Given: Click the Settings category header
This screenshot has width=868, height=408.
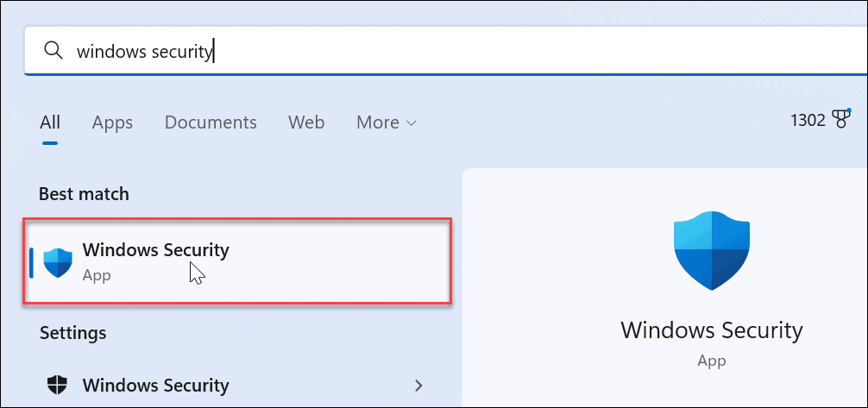Looking at the screenshot, I should (73, 332).
